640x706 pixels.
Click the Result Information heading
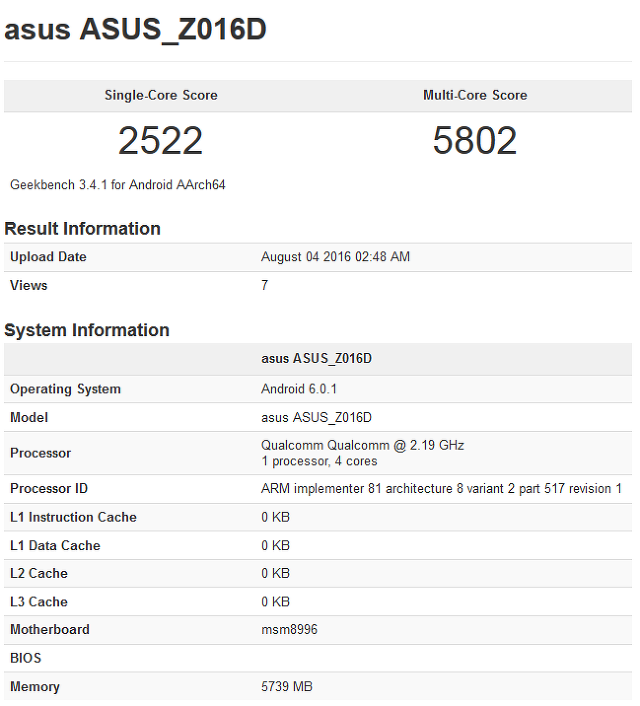pos(82,229)
